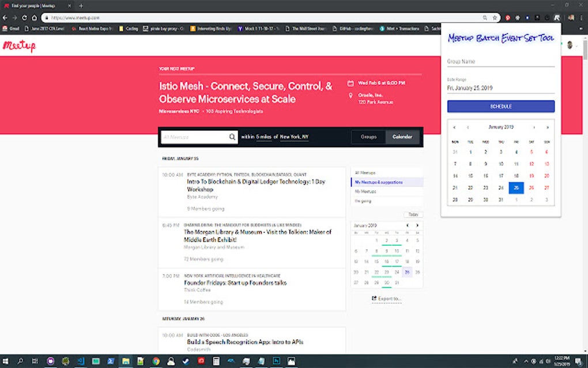The width and height of the screenshot is (588, 368).
Task: Click the Meetup logo
Action: (x=20, y=46)
